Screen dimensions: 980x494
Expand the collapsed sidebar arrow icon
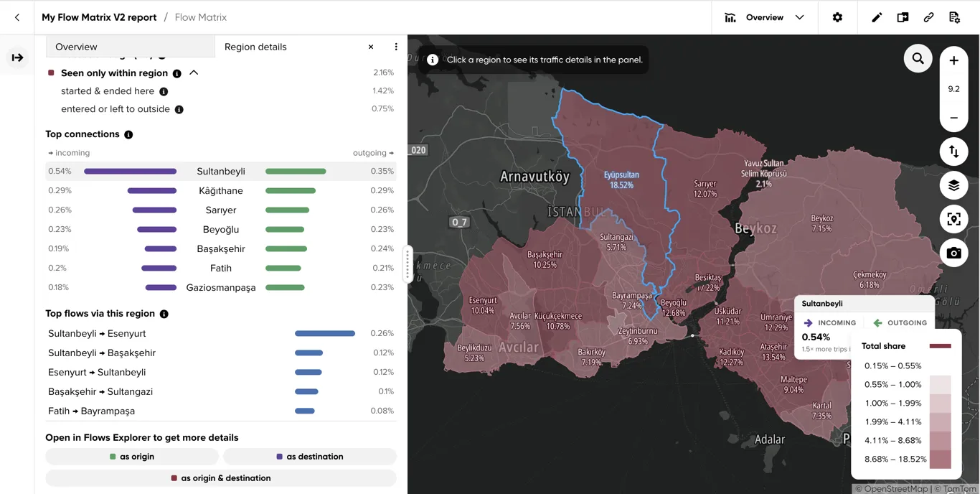(17, 57)
